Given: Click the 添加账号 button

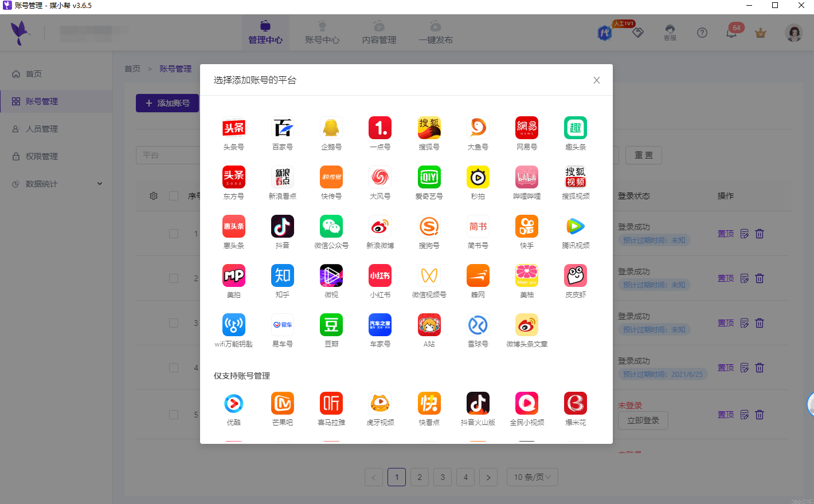Looking at the screenshot, I should (167, 103).
